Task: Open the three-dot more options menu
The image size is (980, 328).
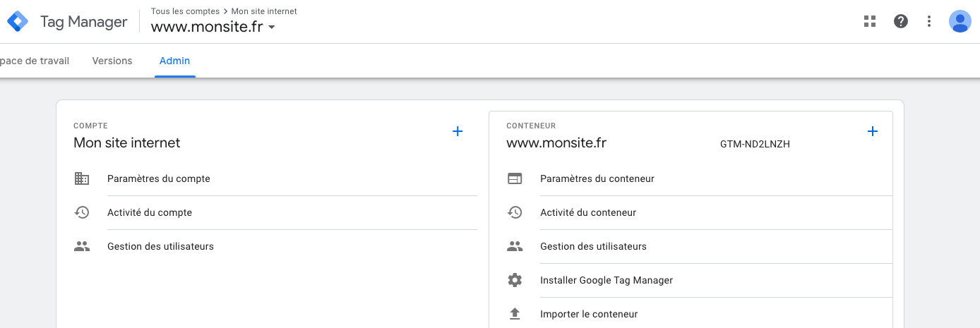Action: pos(929,21)
